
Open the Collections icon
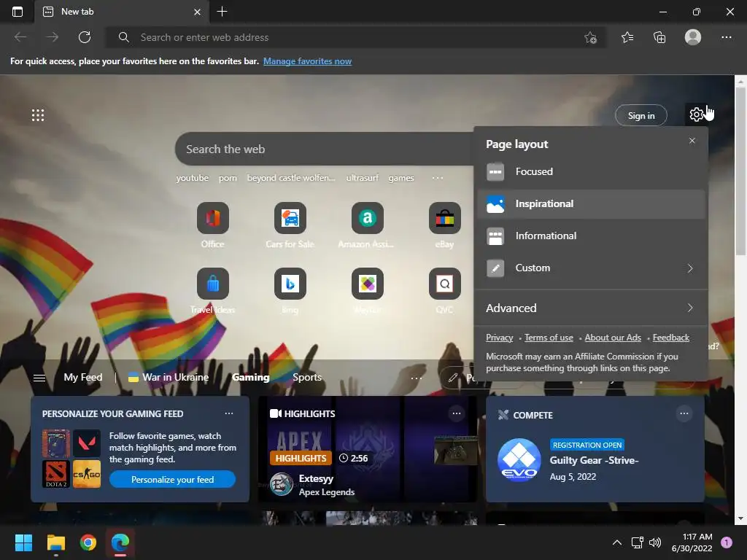pyautogui.click(x=659, y=37)
